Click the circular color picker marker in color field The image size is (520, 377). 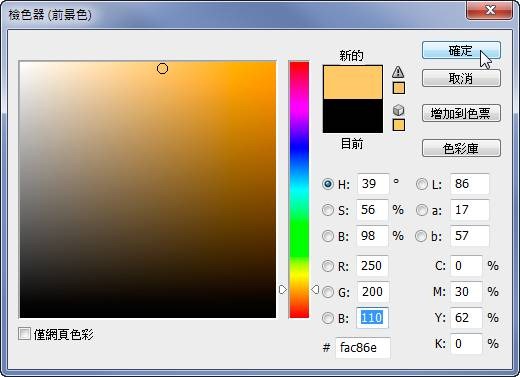tap(162, 69)
